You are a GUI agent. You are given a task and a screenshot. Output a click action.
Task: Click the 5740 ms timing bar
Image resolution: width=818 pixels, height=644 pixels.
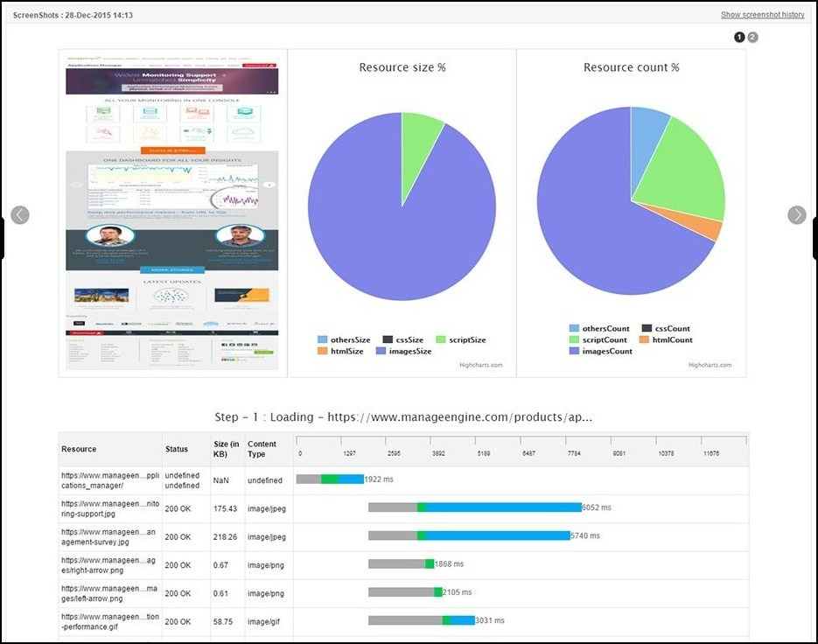coord(469,535)
